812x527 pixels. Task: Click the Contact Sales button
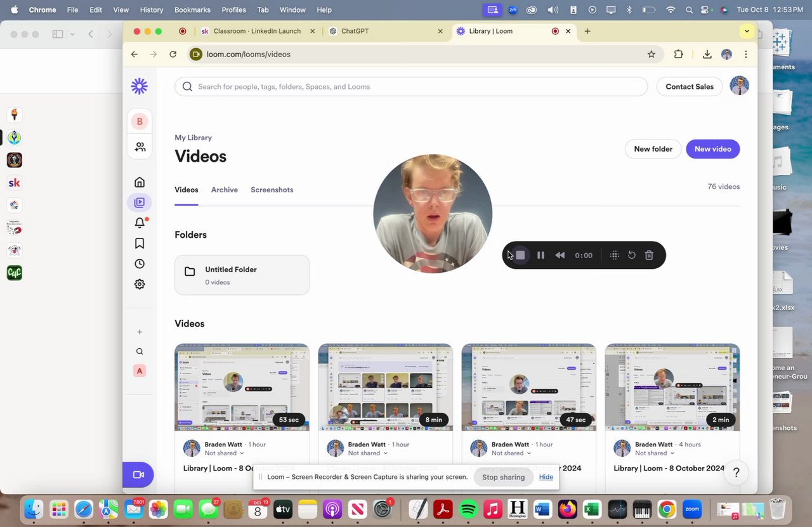[x=690, y=86]
